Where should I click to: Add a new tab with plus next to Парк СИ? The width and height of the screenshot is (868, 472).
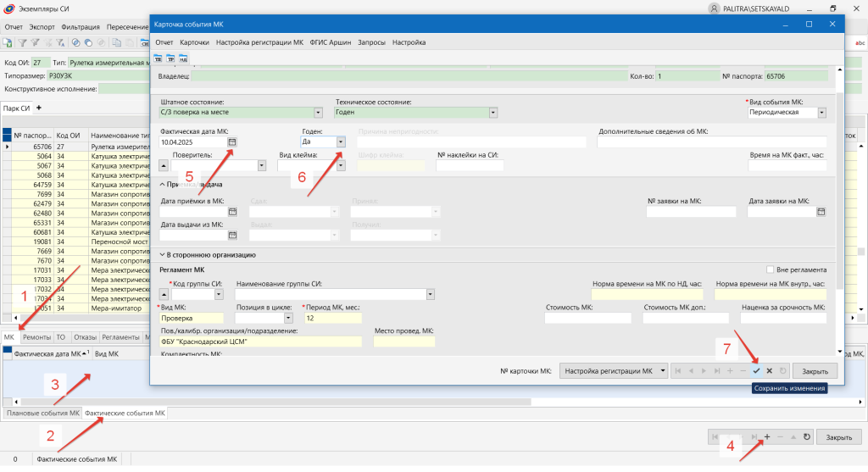pos(39,108)
